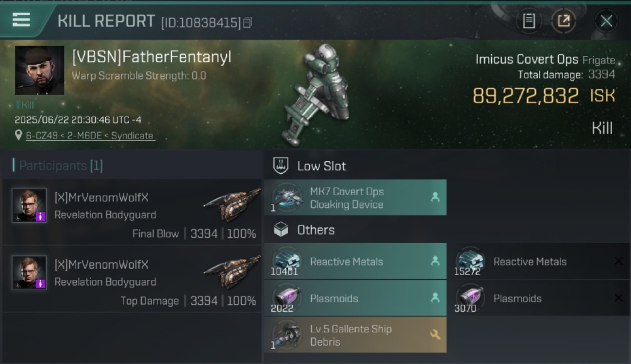The width and height of the screenshot is (631, 364).
Task: Copy the kill report ID icon
Action: tap(248, 22)
